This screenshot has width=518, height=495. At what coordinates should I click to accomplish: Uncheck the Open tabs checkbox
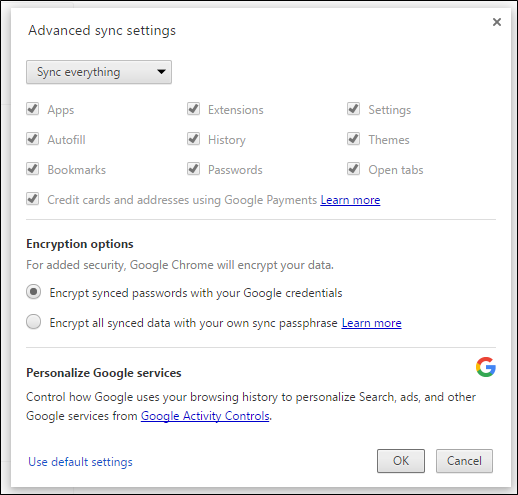(353, 169)
